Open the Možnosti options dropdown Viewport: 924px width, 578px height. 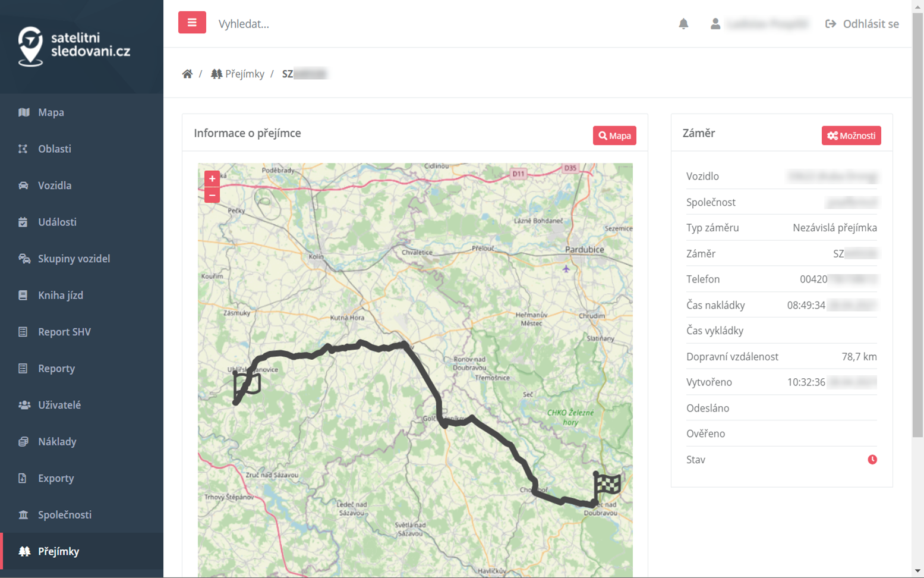click(851, 136)
